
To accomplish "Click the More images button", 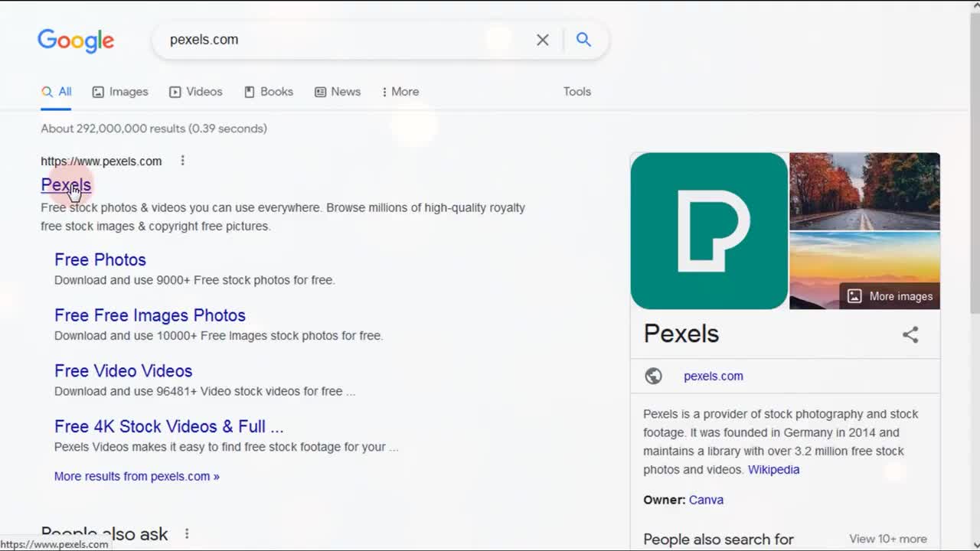I will coord(890,296).
